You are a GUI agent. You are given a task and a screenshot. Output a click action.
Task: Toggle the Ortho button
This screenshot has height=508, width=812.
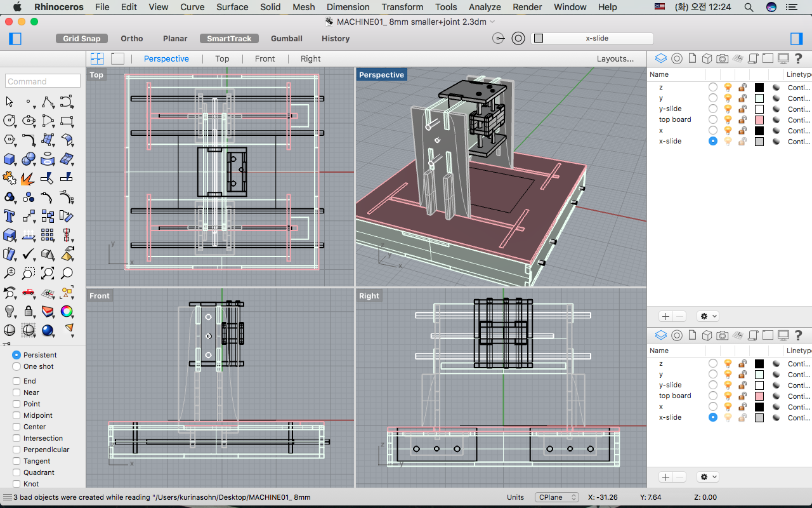pos(132,39)
